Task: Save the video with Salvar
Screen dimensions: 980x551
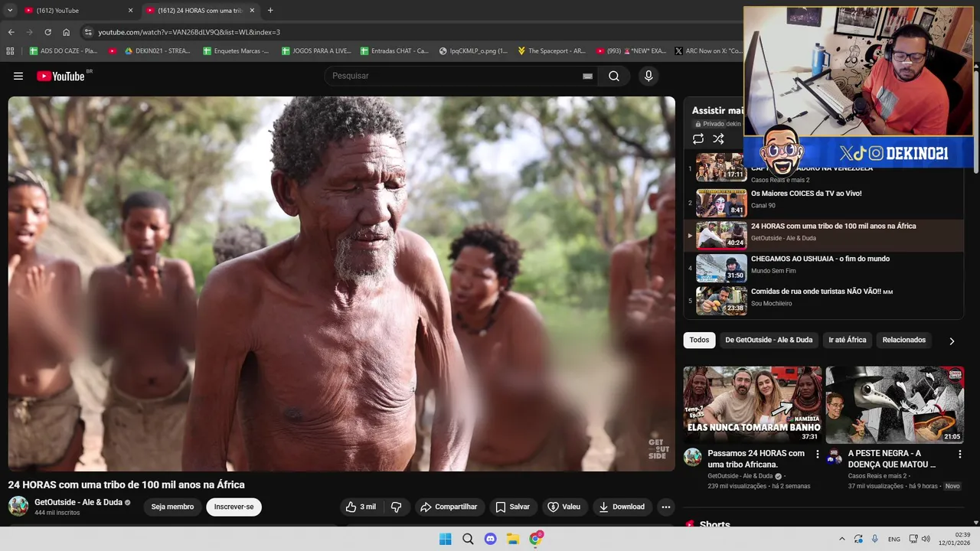Action: 512,507
